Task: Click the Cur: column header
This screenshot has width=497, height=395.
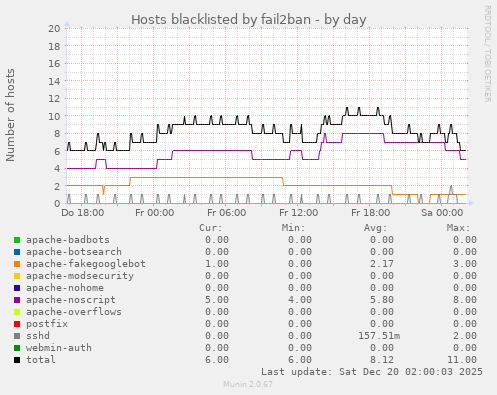Action: 211,228
